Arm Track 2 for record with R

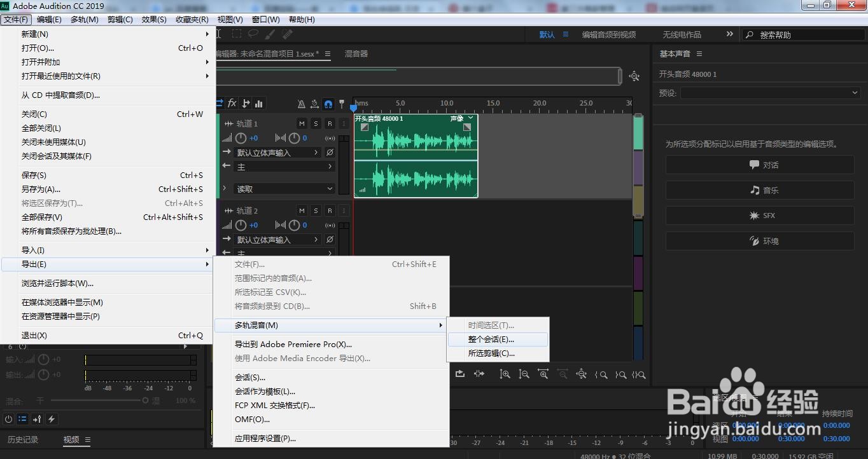point(330,210)
